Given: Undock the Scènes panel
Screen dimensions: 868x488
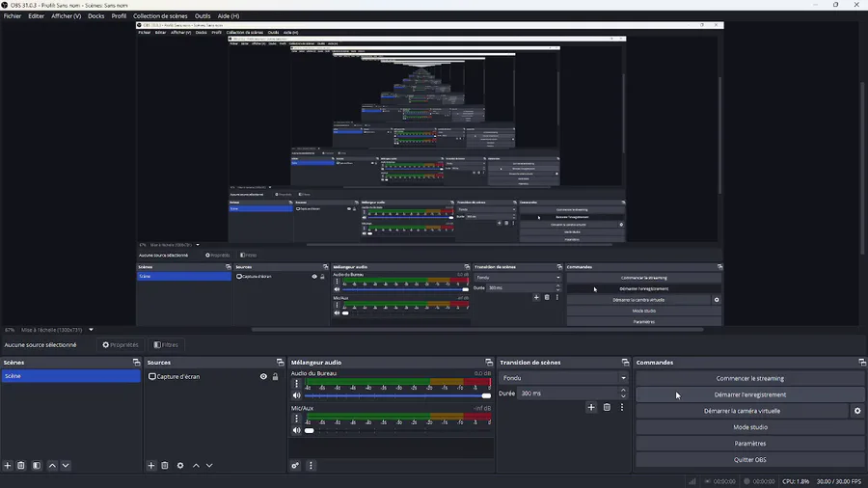Looking at the screenshot, I should [136, 363].
